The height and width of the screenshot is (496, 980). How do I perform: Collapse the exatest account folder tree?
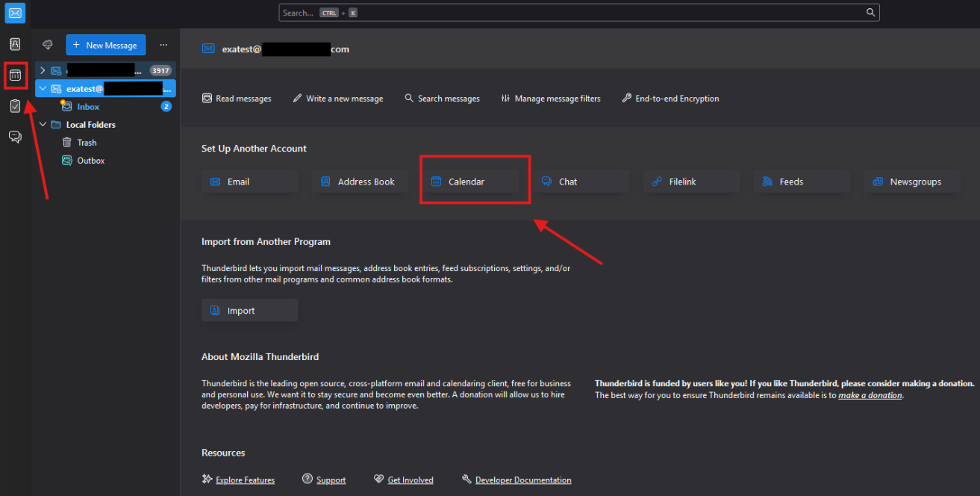click(43, 88)
